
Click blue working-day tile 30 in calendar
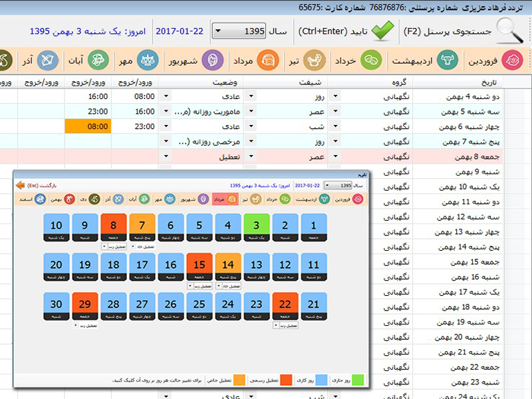pos(57,306)
